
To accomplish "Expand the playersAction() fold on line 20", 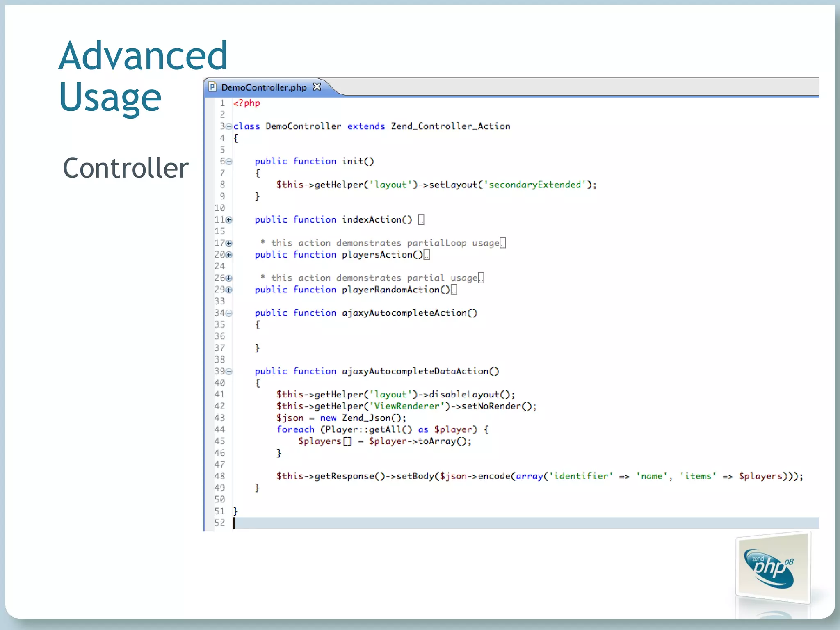I will tap(229, 255).
